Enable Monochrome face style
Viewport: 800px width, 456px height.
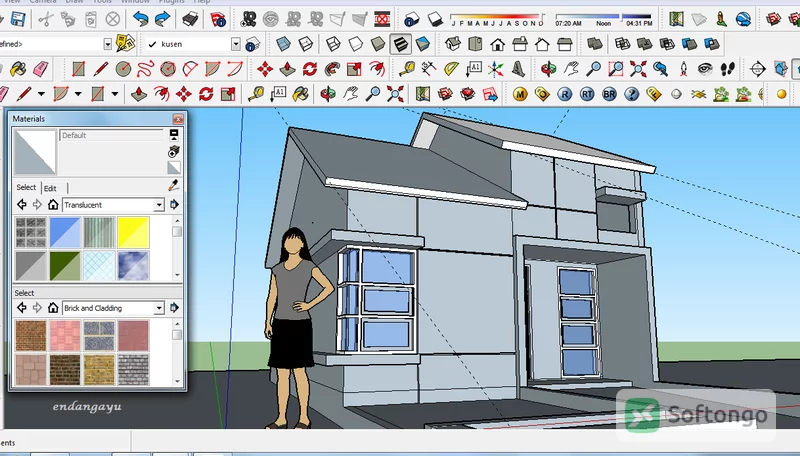tap(423, 44)
